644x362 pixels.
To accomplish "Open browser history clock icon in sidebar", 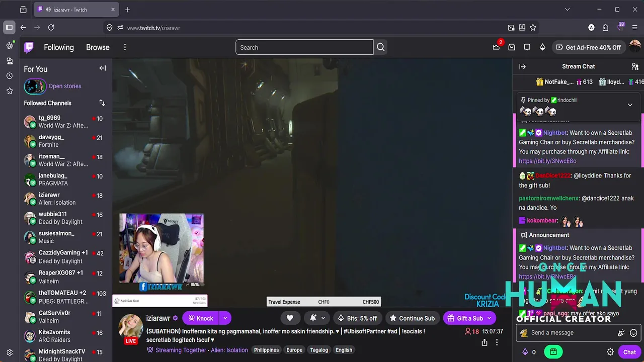I will pyautogui.click(x=10, y=76).
